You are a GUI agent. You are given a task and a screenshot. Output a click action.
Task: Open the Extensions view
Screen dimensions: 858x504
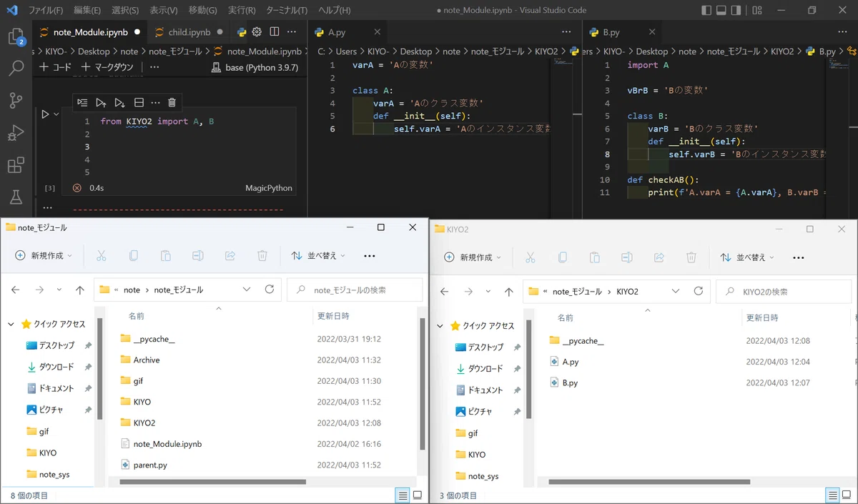point(16,166)
